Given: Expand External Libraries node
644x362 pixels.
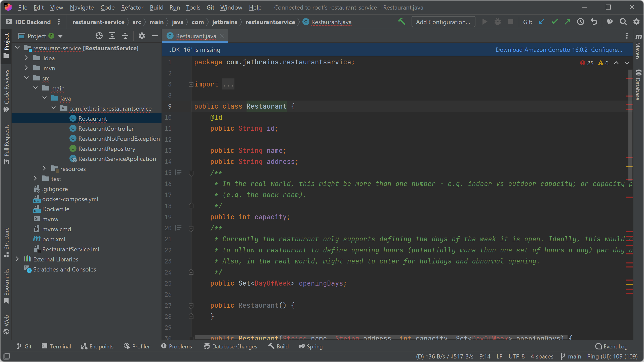Looking at the screenshot, I should pyautogui.click(x=17, y=259).
